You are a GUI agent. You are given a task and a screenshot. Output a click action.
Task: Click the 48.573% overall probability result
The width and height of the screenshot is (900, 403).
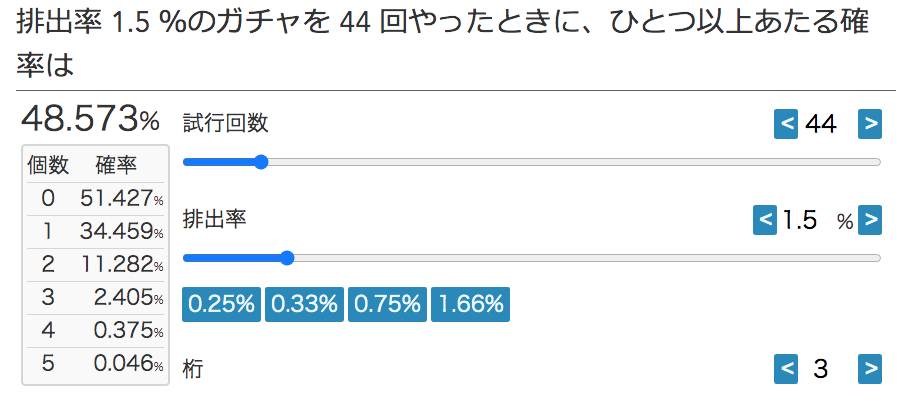tap(90, 120)
